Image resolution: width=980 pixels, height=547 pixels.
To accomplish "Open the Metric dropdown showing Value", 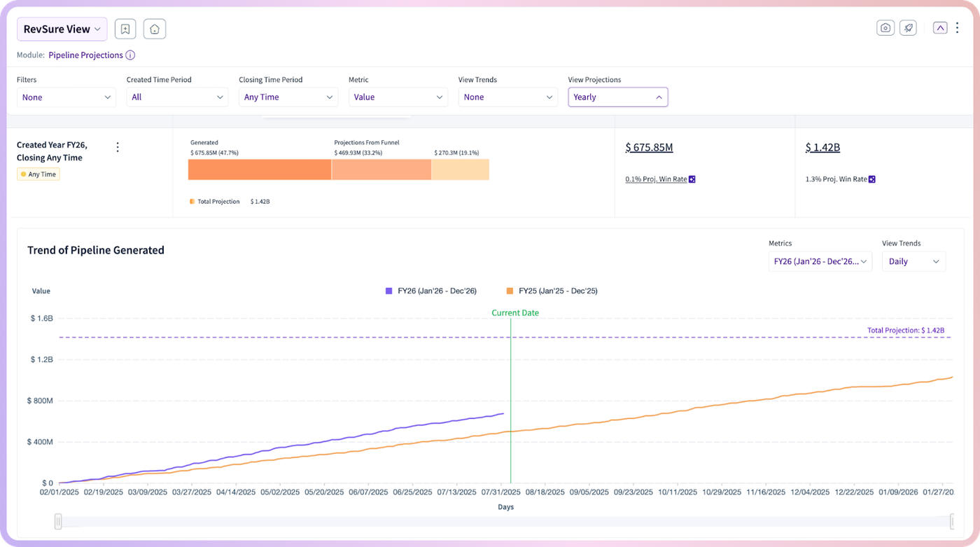I will click(x=398, y=97).
